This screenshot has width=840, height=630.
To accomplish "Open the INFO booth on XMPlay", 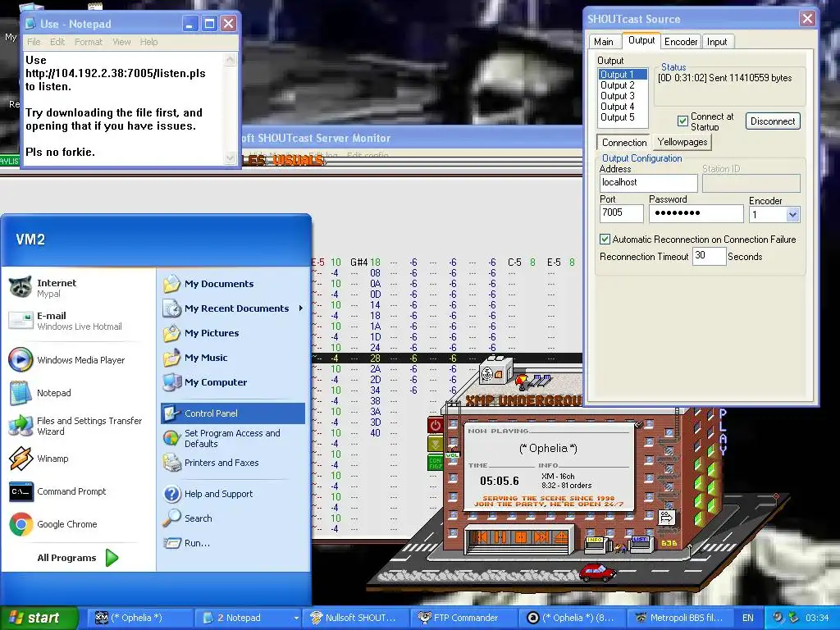I will coord(596,545).
